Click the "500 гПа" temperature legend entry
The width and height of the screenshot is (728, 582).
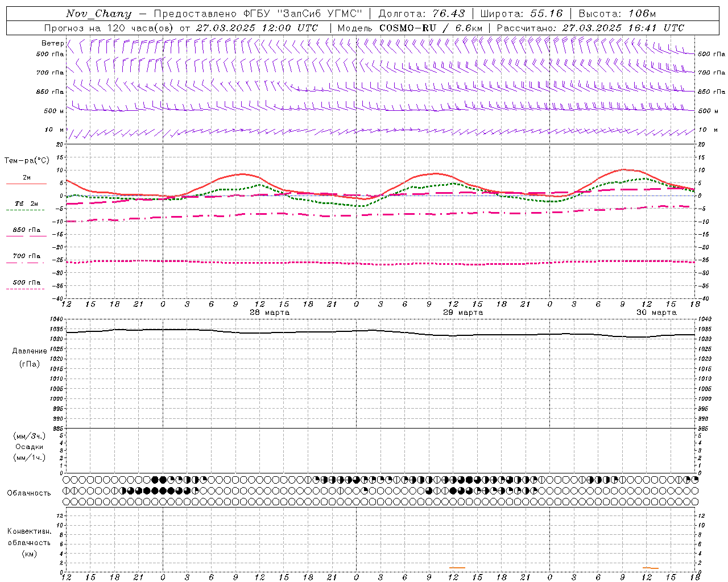tap(27, 282)
